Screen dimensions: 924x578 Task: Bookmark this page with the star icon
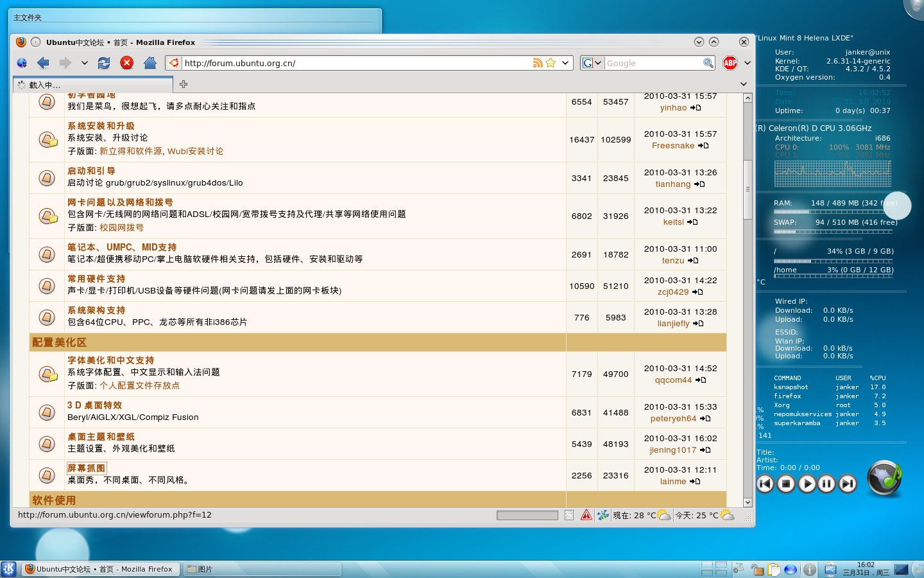tap(551, 63)
